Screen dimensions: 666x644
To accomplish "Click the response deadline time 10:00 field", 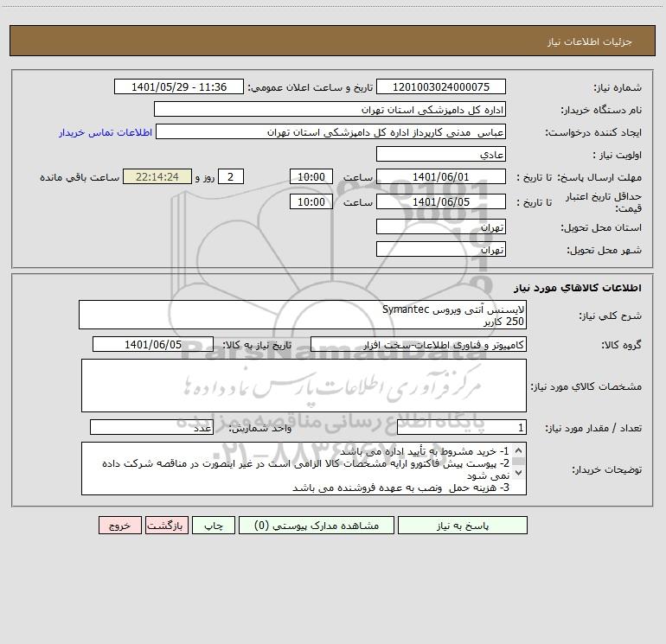I will [311, 176].
